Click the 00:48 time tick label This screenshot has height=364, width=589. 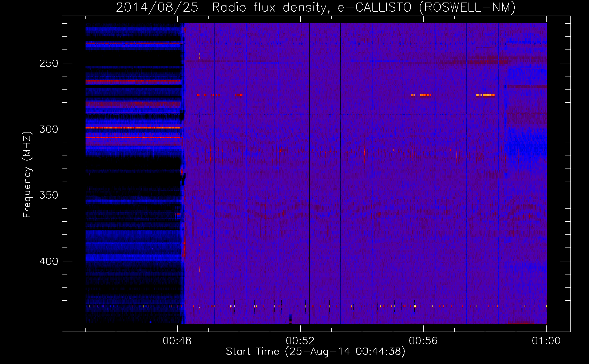pyautogui.click(x=177, y=341)
